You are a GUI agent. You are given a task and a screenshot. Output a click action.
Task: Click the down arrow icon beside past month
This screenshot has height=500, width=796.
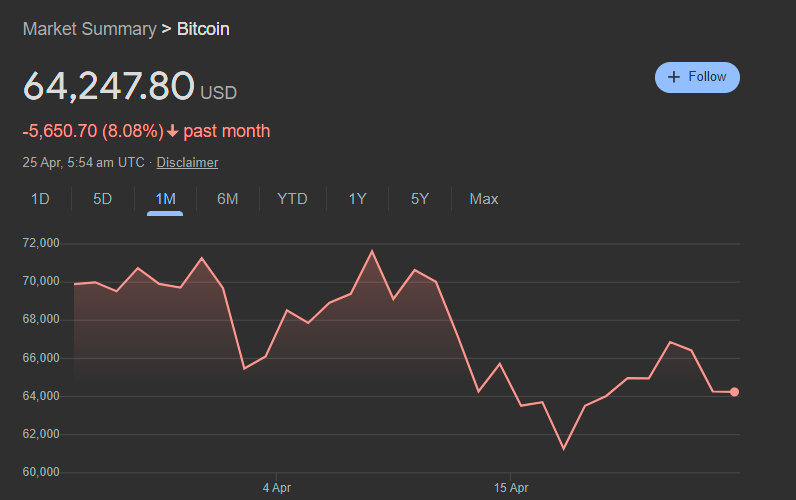pyautogui.click(x=173, y=131)
